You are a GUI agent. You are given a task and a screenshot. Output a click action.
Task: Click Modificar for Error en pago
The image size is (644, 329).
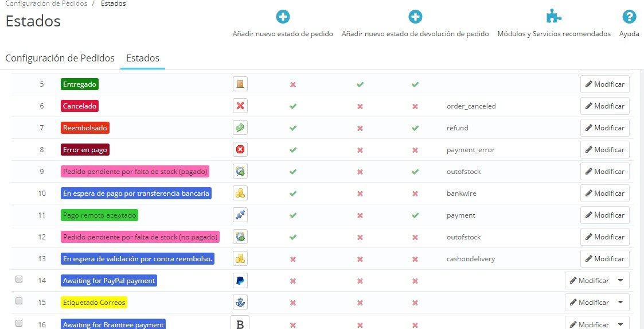click(604, 150)
